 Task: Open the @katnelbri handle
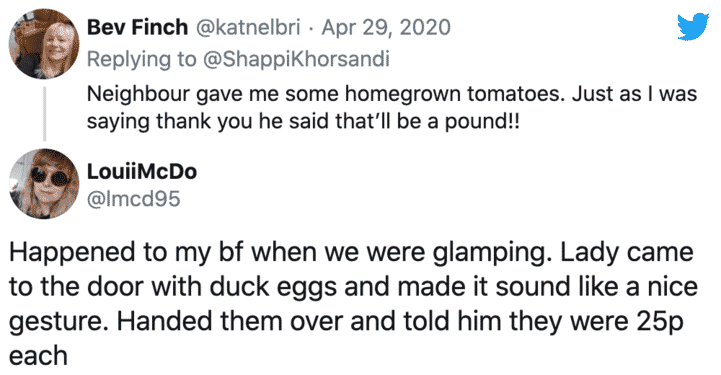click(x=248, y=27)
